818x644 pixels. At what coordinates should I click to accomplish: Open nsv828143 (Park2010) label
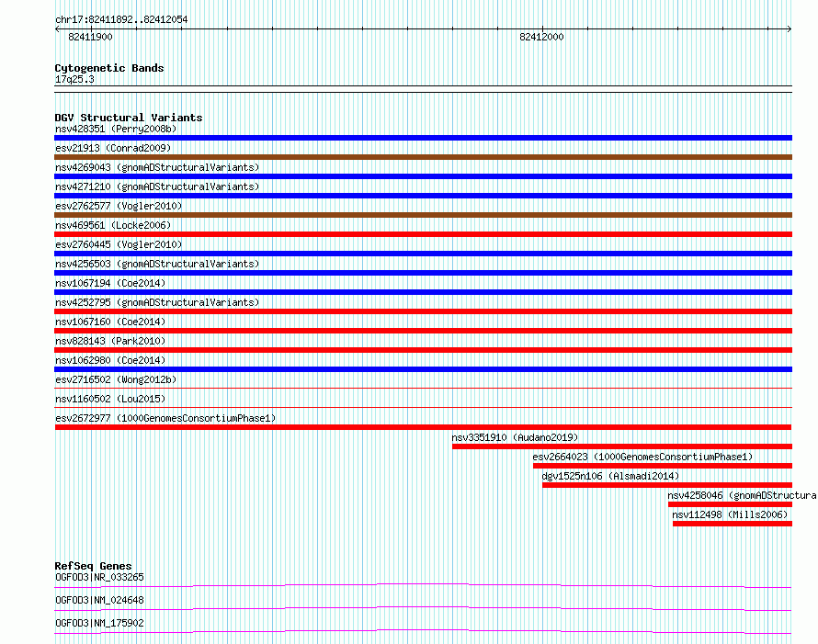pos(110,341)
